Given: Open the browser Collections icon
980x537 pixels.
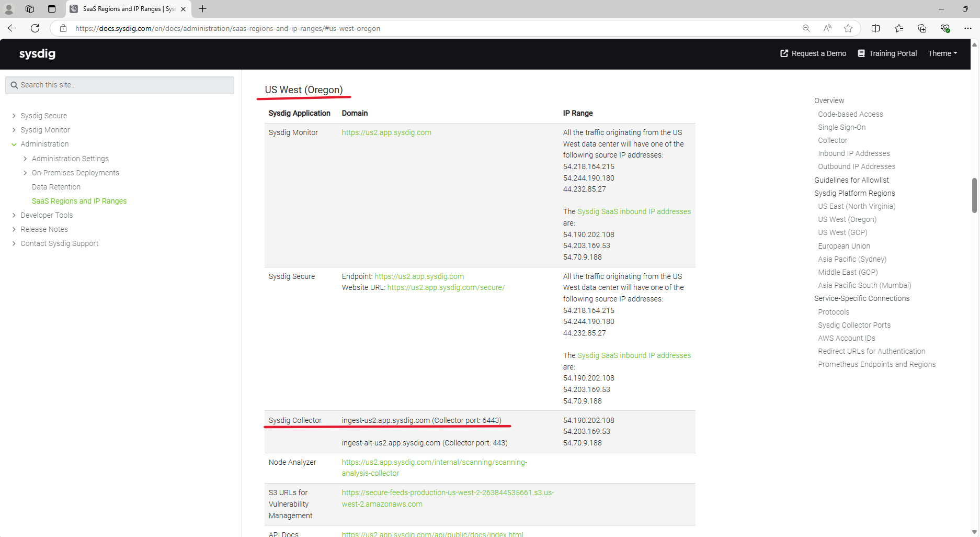Looking at the screenshot, I should point(922,28).
